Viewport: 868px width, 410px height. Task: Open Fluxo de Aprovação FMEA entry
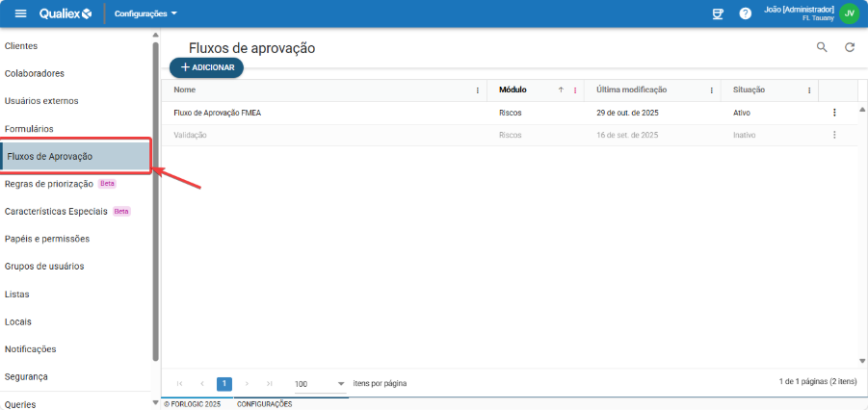pos(218,113)
